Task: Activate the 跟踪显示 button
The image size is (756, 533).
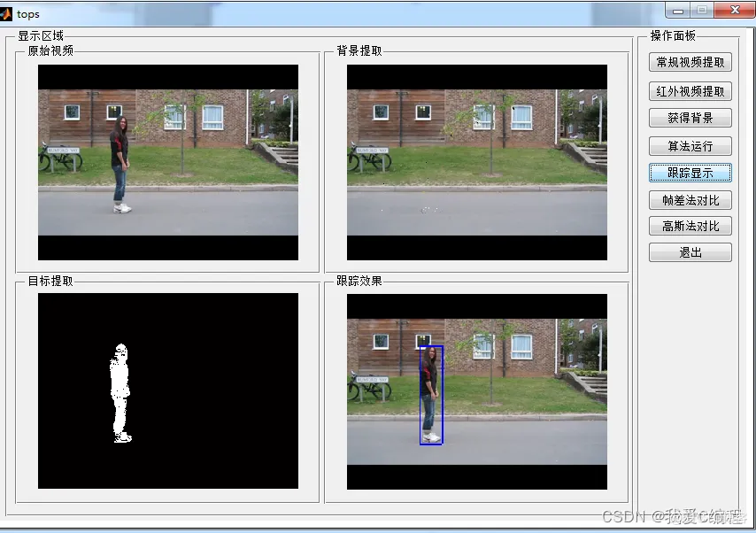Action: [690, 173]
